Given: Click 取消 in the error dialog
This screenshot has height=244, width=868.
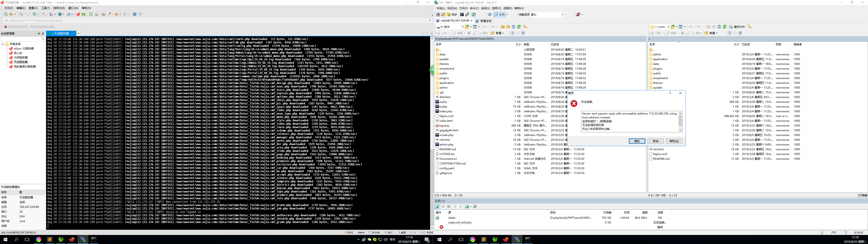Looking at the screenshot, I should (655, 141).
